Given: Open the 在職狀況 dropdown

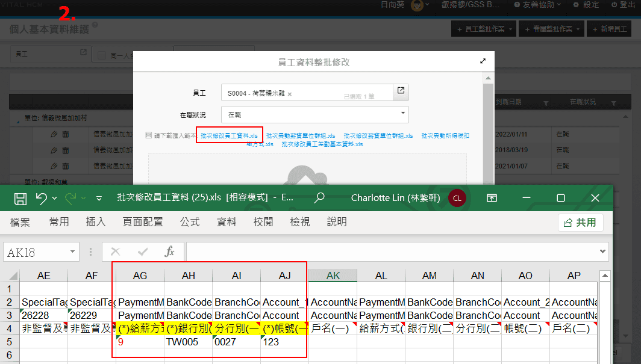Looking at the screenshot, I should pos(315,114).
